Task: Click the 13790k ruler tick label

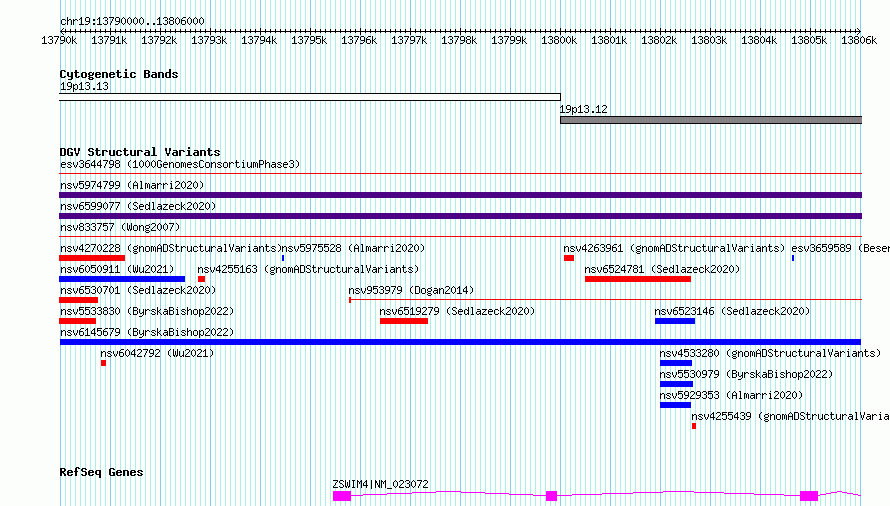Action: [59, 40]
